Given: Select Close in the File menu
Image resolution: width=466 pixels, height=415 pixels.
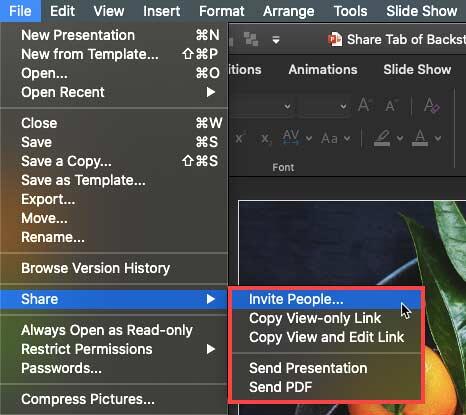Looking at the screenshot, I should point(114,123).
